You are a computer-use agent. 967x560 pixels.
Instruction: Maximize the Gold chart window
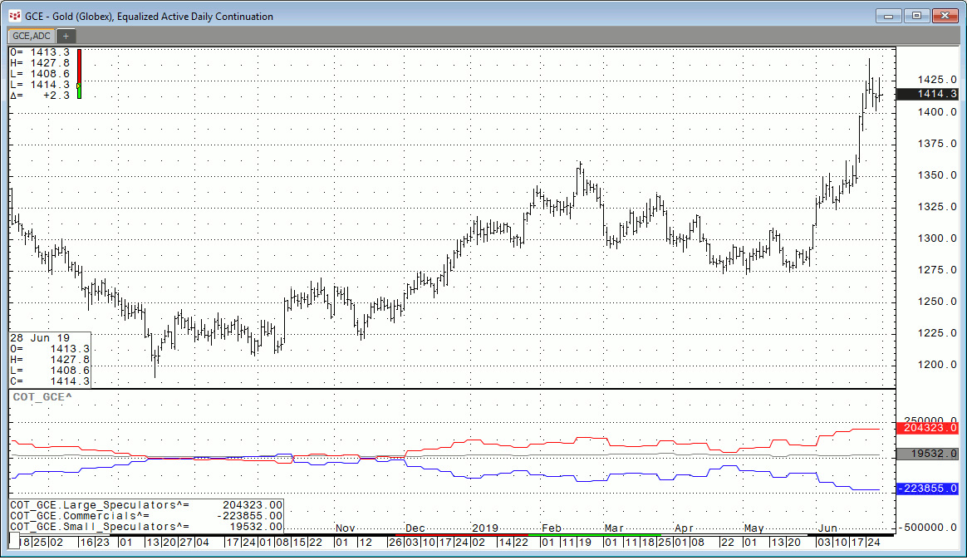[x=916, y=15]
